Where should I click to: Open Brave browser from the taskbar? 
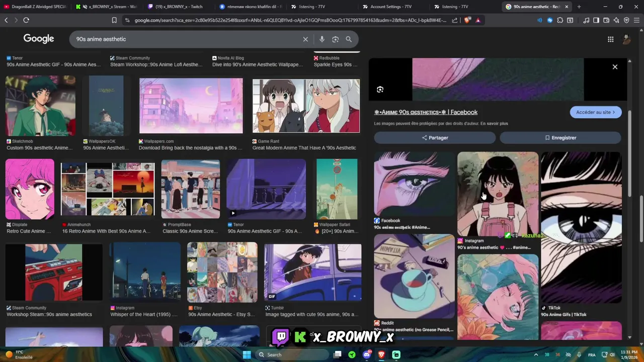(381, 354)
